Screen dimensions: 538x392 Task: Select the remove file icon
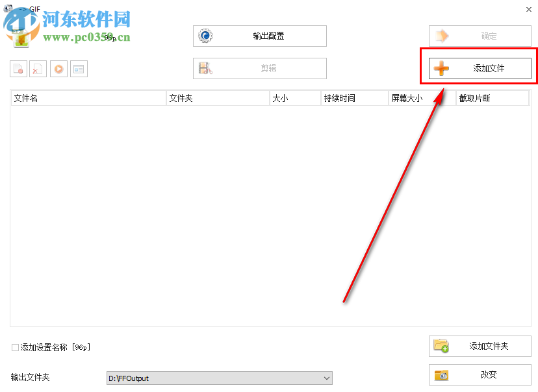18,68
